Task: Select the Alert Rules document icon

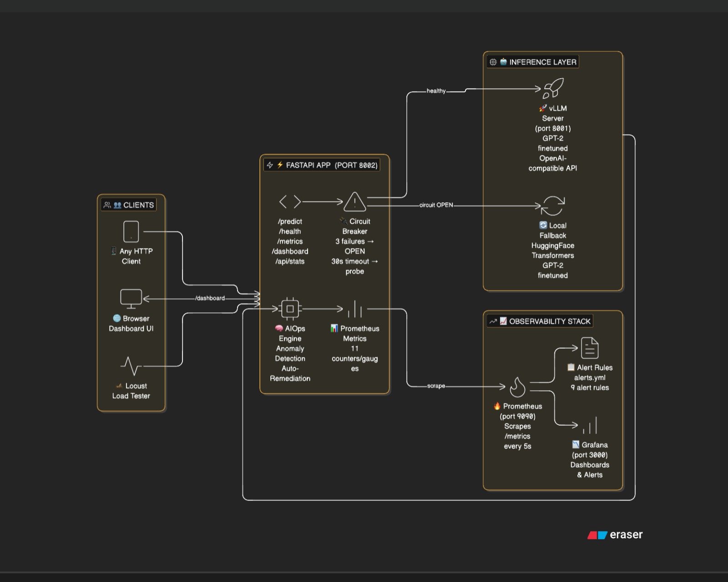Action: coord(590,348)
